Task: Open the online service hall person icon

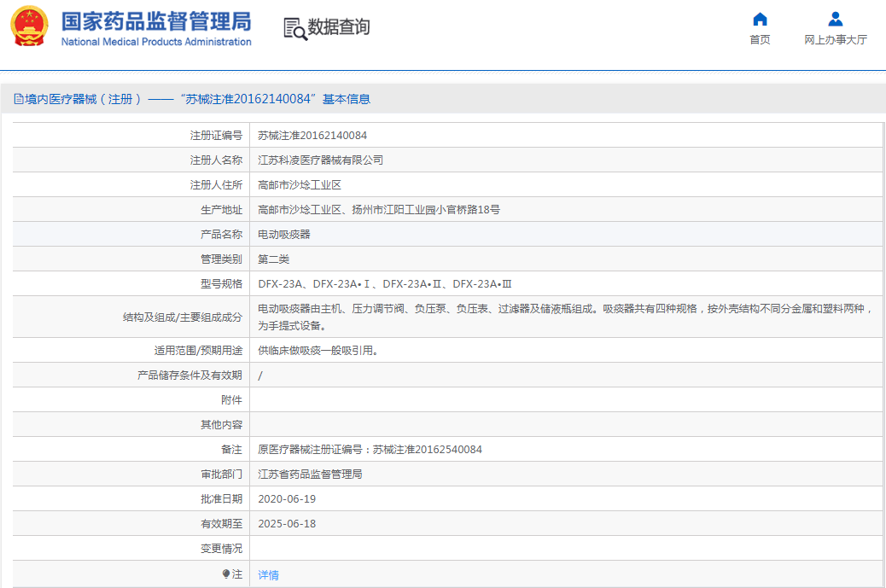Action: (x=835, y=20)
